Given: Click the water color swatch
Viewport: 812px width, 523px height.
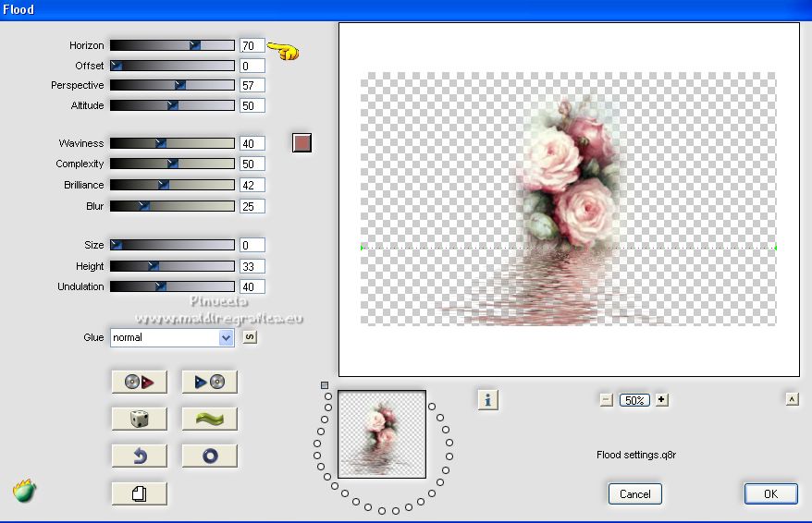Looking at the screenshot, I should 301,143.
